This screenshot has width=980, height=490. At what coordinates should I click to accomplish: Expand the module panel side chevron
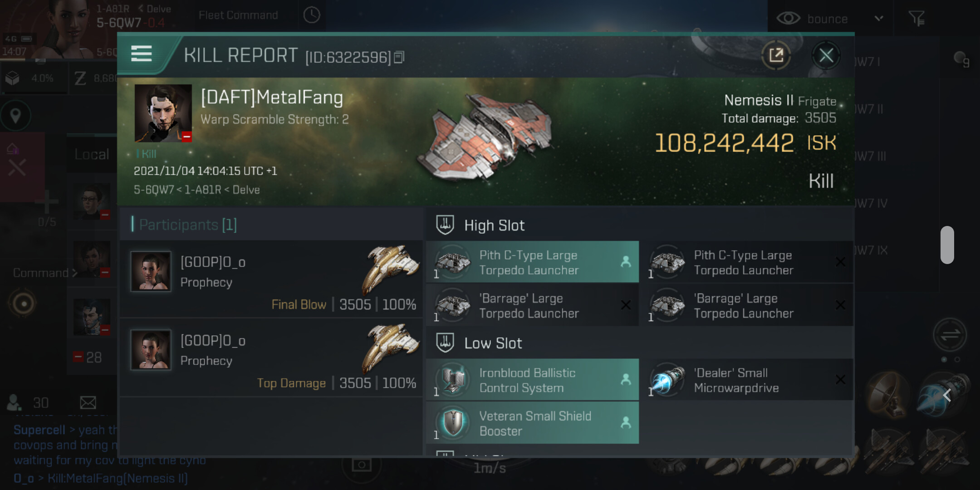click(947, 395)
